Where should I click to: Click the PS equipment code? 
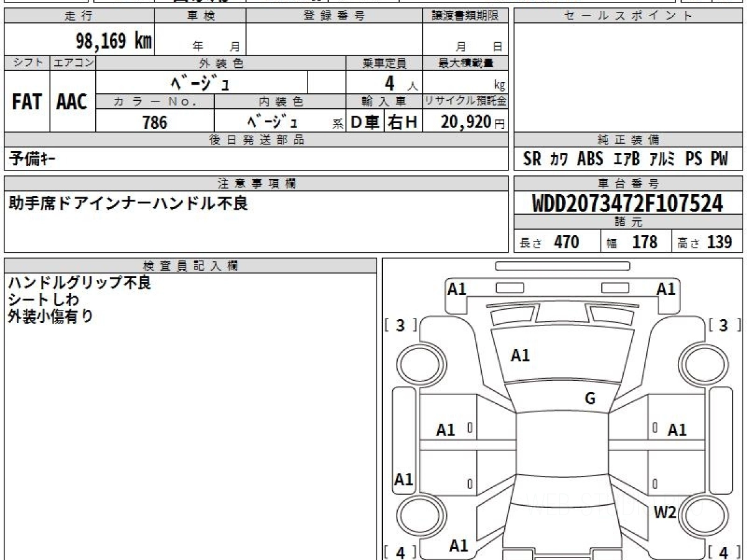(694, 159)
